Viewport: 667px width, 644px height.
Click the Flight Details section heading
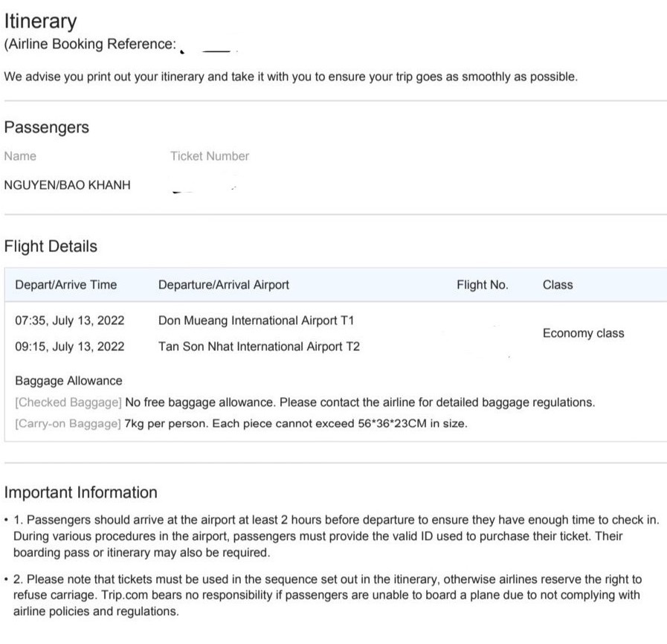pos(51,246)
